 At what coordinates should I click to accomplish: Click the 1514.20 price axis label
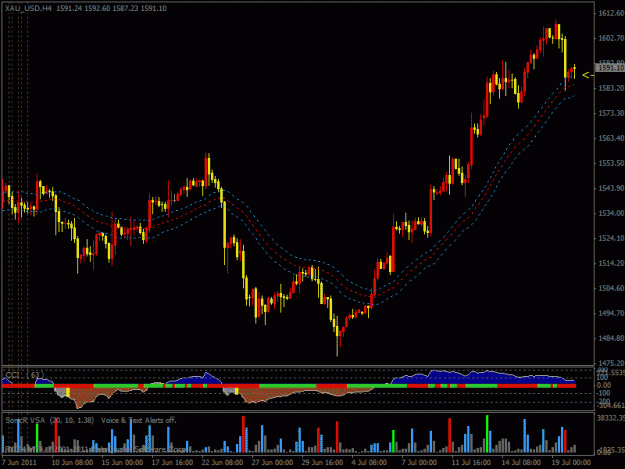(611, 263)
